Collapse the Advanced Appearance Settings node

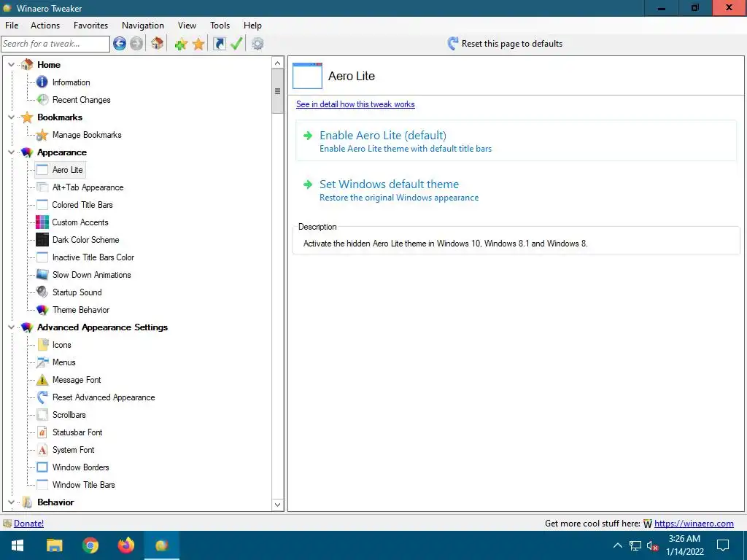coord(11,327)
